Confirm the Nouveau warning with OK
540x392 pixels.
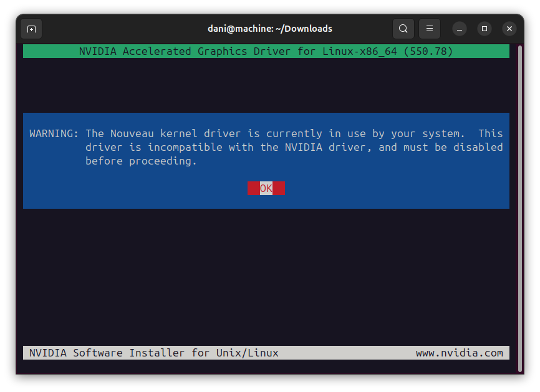[266, 188]
